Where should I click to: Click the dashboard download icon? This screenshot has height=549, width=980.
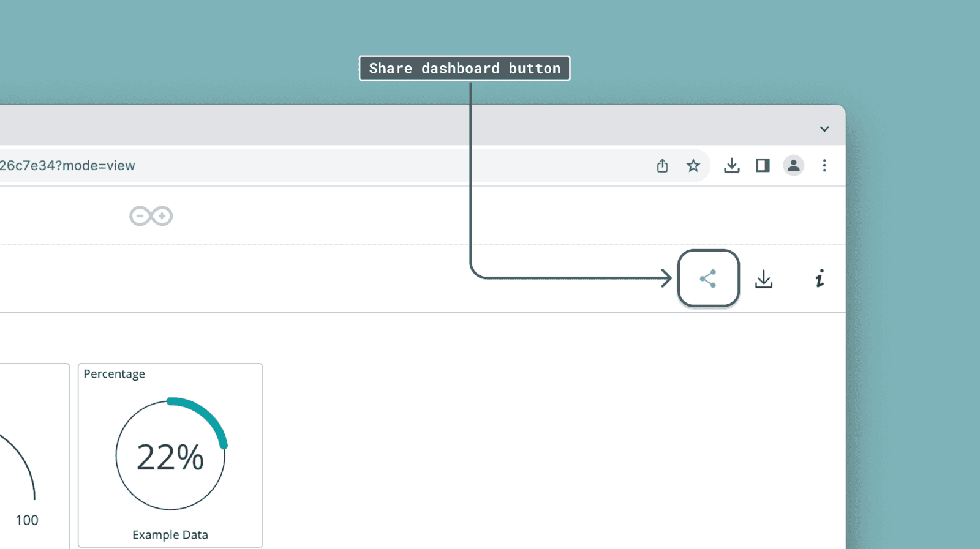click(763, 279)
